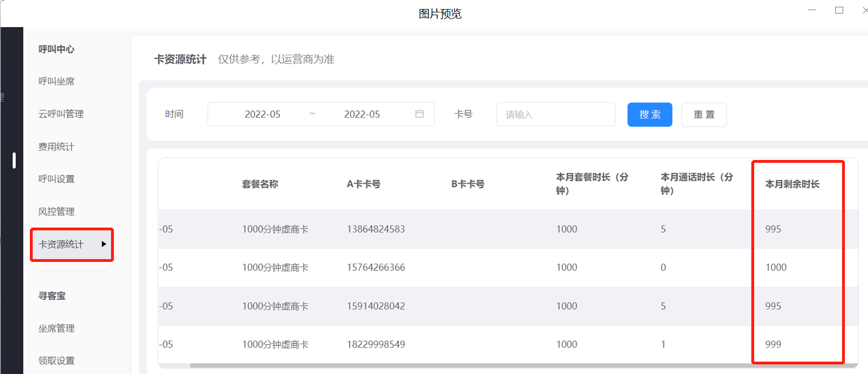Click the 套餐名称 column header

click(260, 184)
